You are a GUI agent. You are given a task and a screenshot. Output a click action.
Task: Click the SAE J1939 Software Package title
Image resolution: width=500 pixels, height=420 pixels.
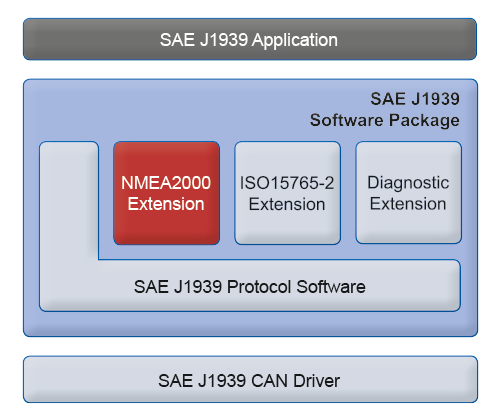tap(385, 110)
